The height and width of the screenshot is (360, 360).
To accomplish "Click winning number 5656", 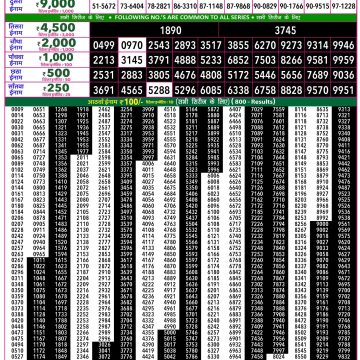I will point(291,75).
